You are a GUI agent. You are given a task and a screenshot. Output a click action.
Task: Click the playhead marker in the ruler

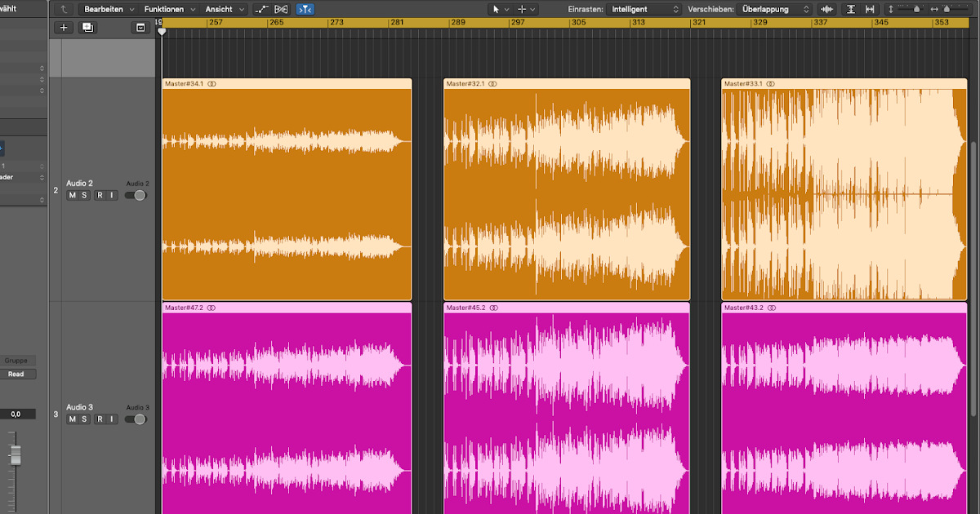pyautogui.click(x=162, y=31)
